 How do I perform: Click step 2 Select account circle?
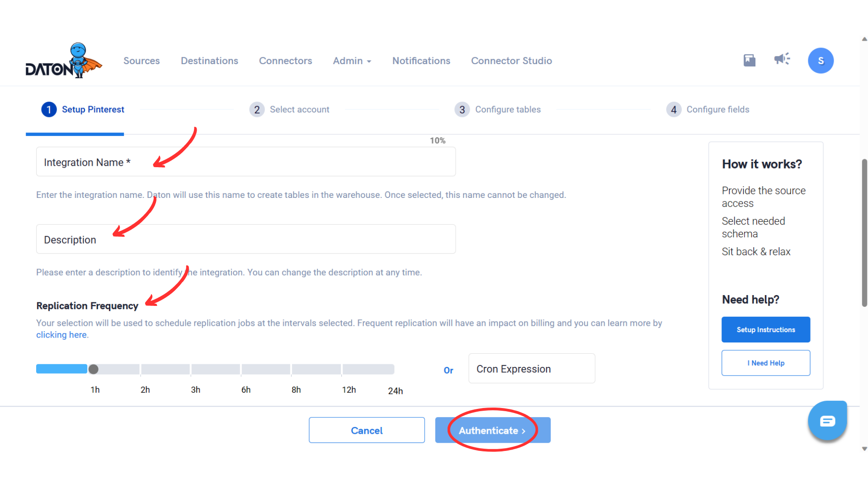(257, 110)
